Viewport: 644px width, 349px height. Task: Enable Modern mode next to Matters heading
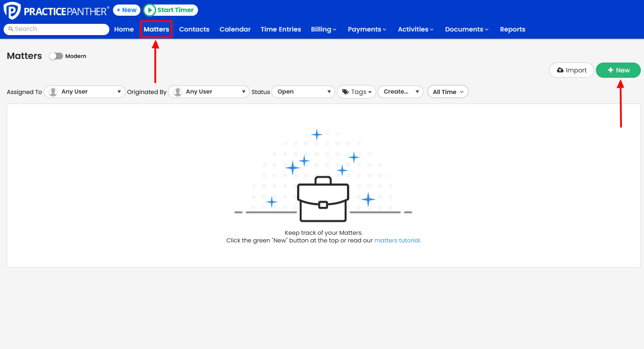(56, 56)
